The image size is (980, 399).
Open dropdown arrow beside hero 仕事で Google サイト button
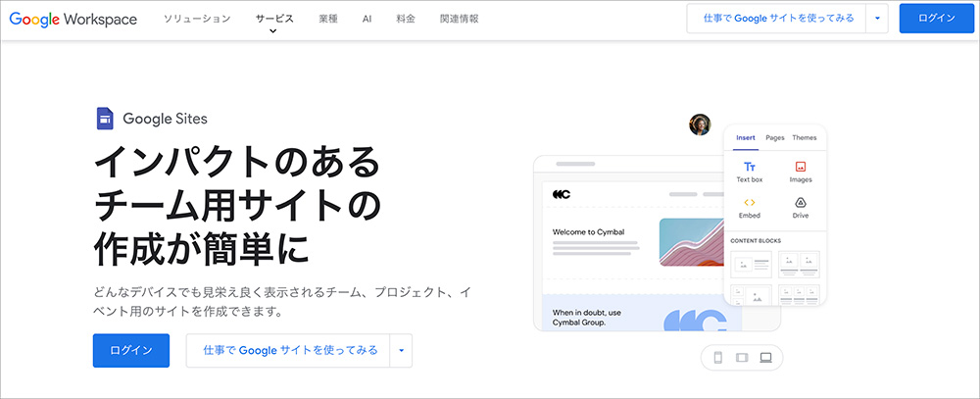coord(401,350)
